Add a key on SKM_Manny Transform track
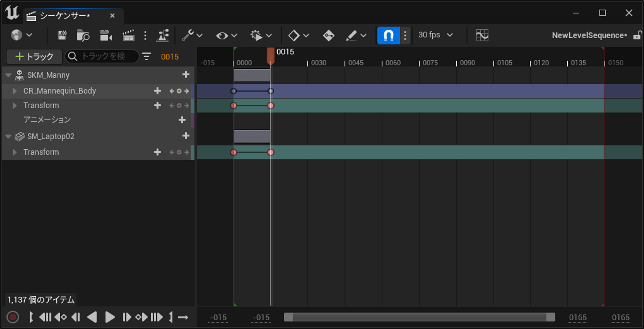644x329 pixels. pos(179,106)
